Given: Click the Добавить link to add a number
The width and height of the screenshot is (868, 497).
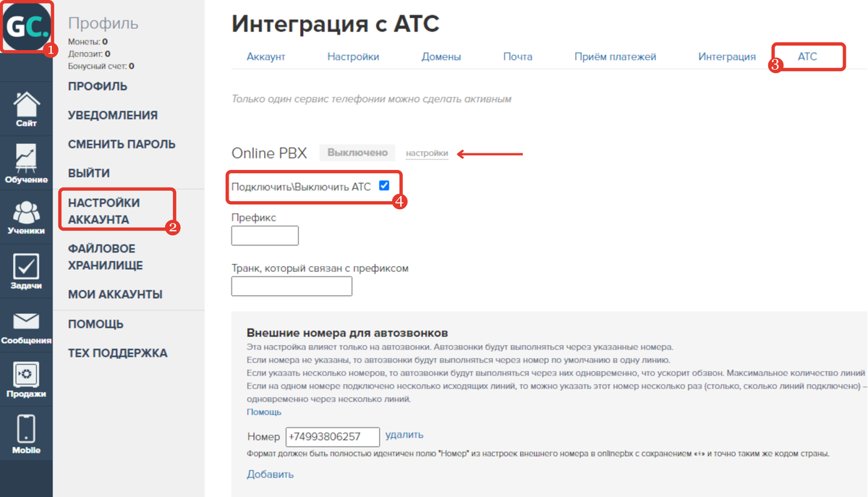Looking at the screenshot, I should click(271, 475).
